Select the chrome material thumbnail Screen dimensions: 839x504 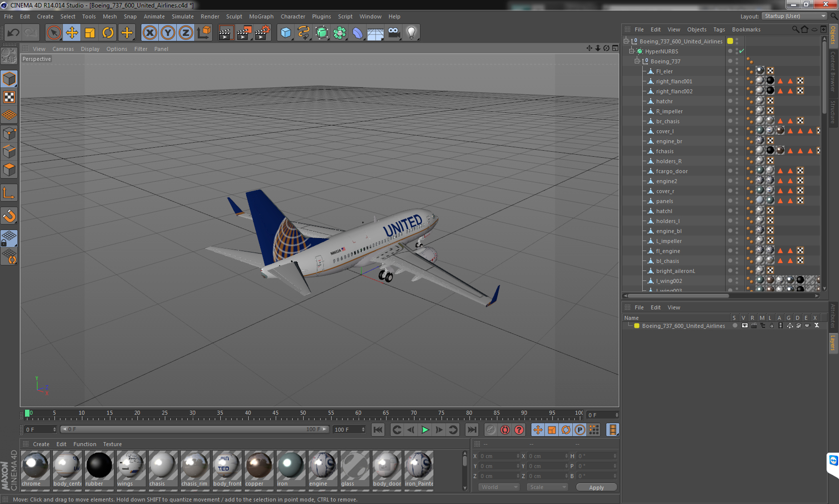click(35, 469)
